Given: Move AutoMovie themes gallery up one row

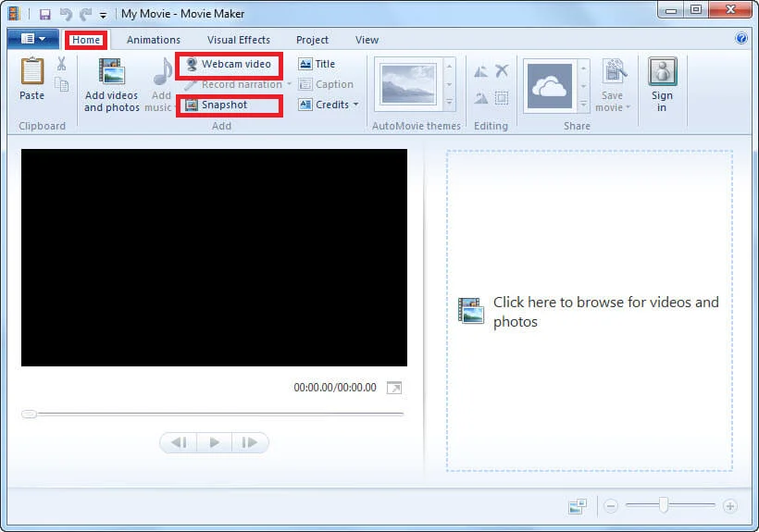Looking at the screenshot, I should [449, 67].
